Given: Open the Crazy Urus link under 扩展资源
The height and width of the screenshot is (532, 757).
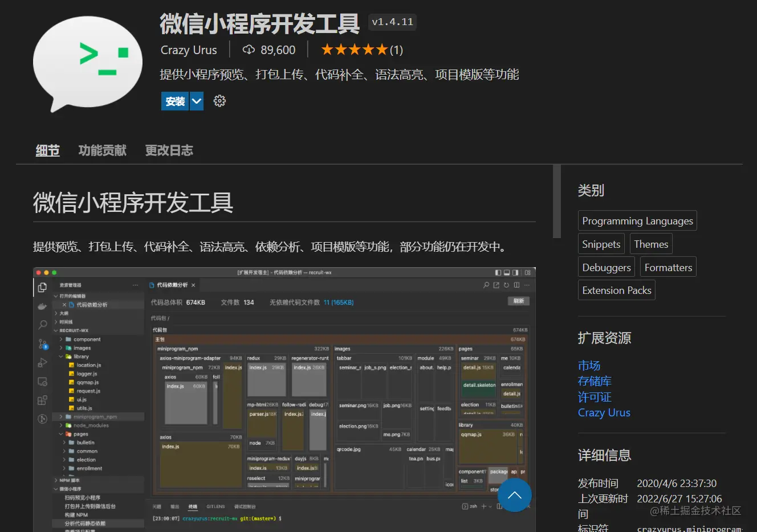Looking at the screenshot, I should (x=604, y=413).
